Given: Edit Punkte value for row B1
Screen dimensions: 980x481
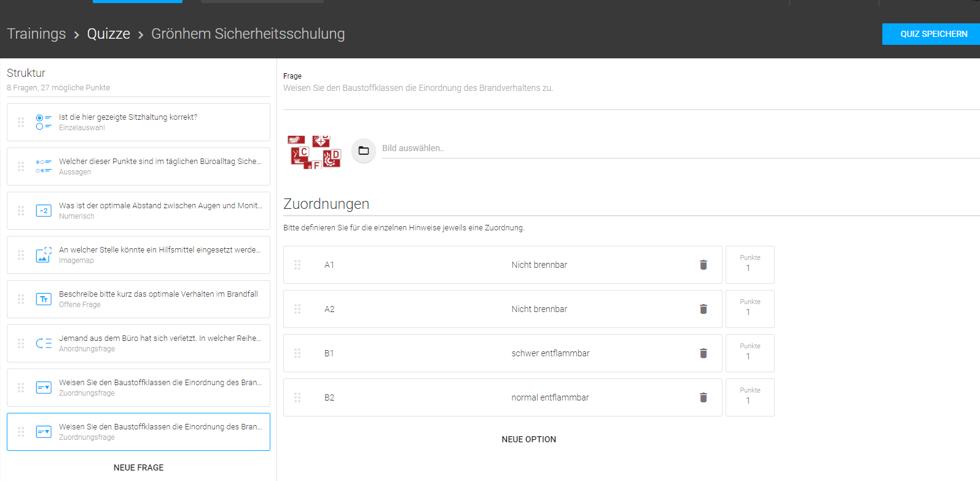Looking at the screenshot, I should 750,356.
